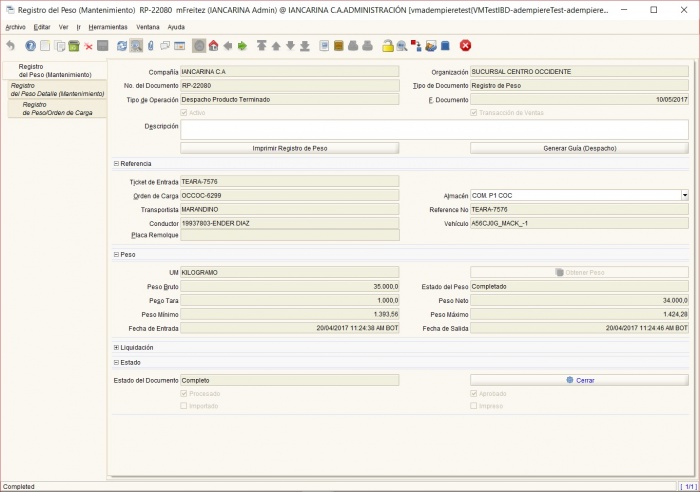Jump to First record icon
The image size is (700, 492).
pyautogui.click(x=262, y=46)
